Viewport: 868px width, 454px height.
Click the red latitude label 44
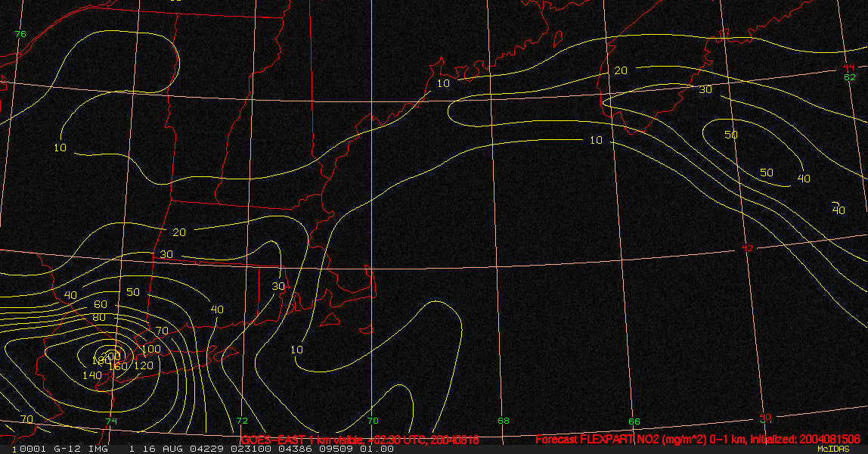pos(848,67)
